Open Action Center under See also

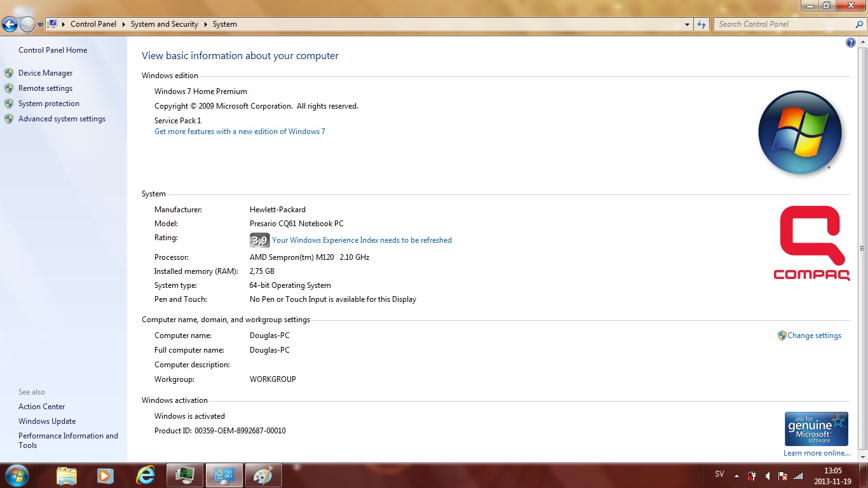point(42,407)
